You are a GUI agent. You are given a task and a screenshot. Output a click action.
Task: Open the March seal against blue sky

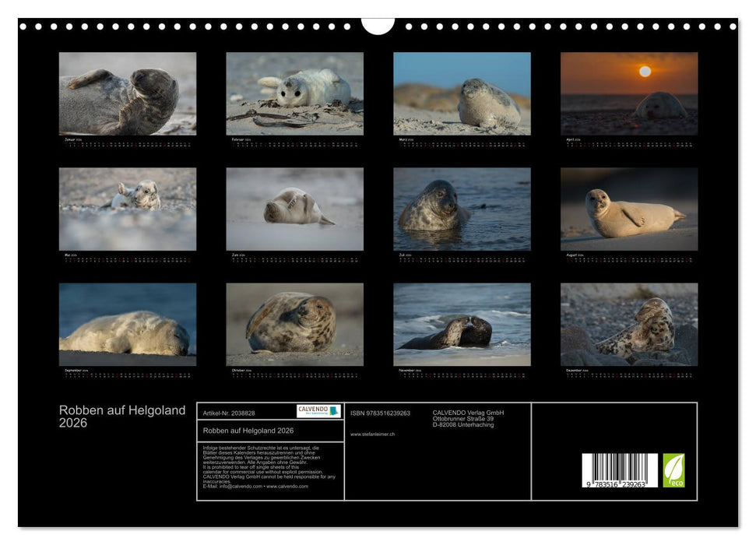point(462,93)
